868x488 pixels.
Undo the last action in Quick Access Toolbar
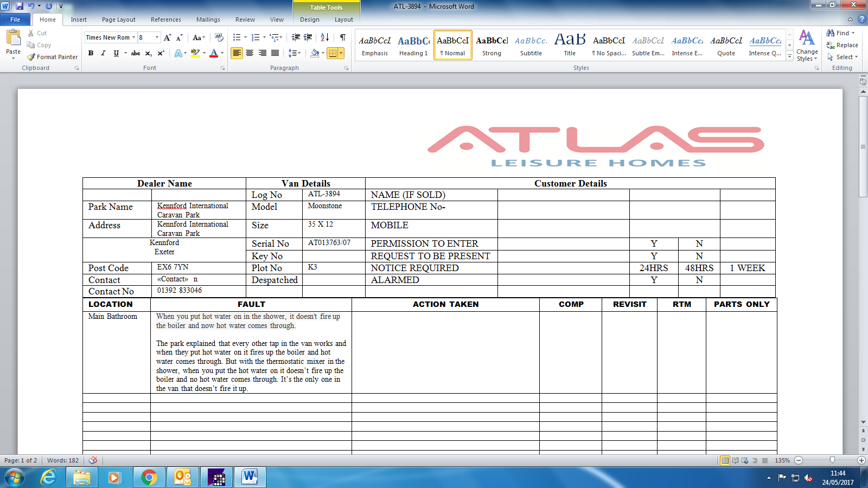31,6
